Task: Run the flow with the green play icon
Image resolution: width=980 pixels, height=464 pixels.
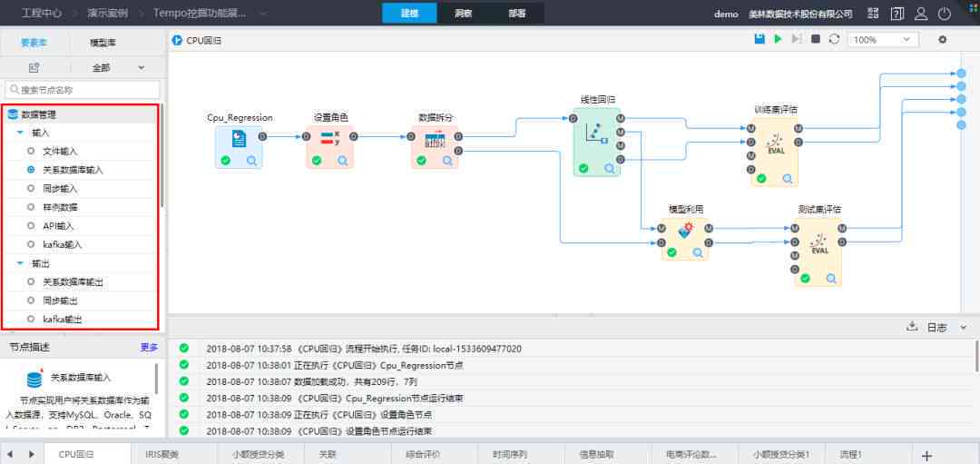Action: [x=779, y=39]
